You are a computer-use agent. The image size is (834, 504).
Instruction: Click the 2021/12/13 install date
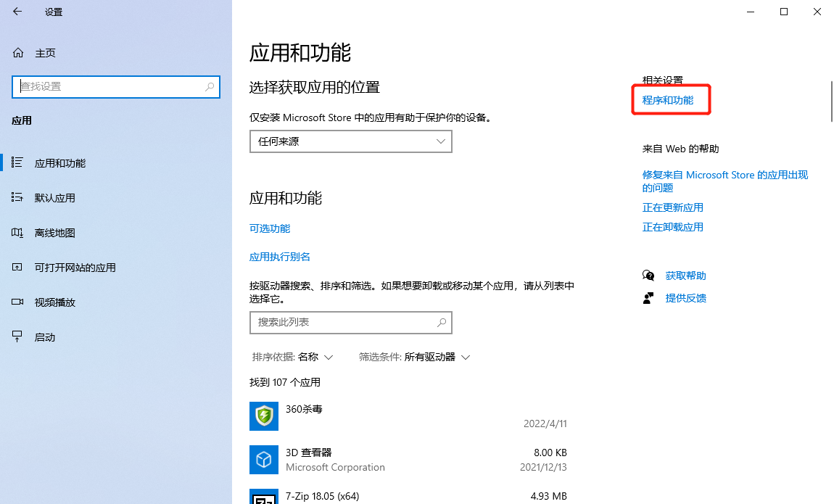click(x=544, y=467)
